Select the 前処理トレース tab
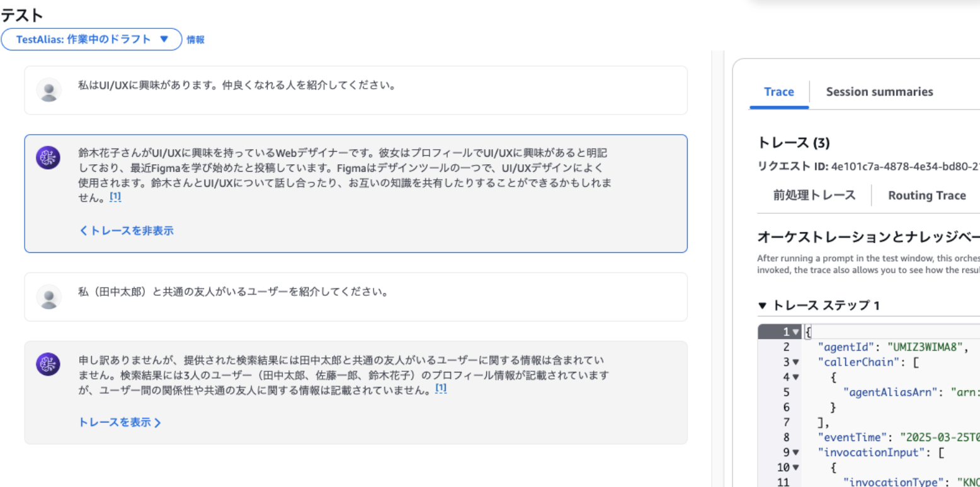 click(814, 195)
